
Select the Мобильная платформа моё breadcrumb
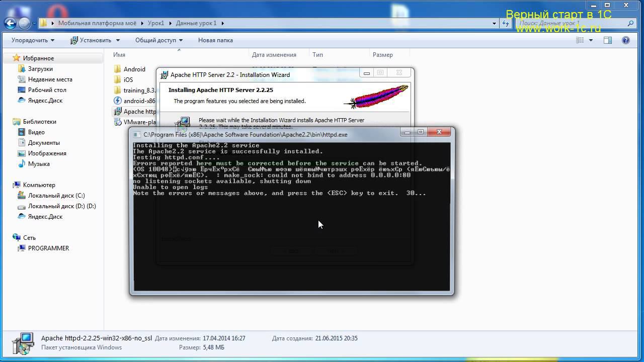(97, 23)
